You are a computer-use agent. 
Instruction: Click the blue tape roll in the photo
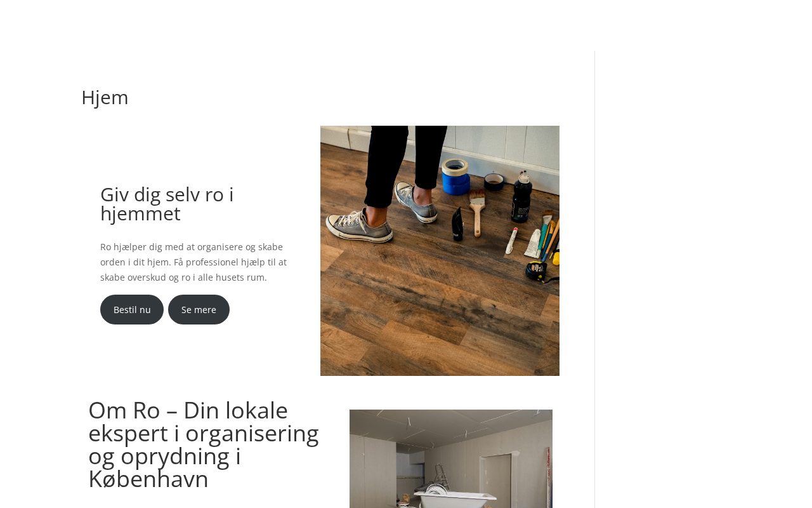click(456, 177)
